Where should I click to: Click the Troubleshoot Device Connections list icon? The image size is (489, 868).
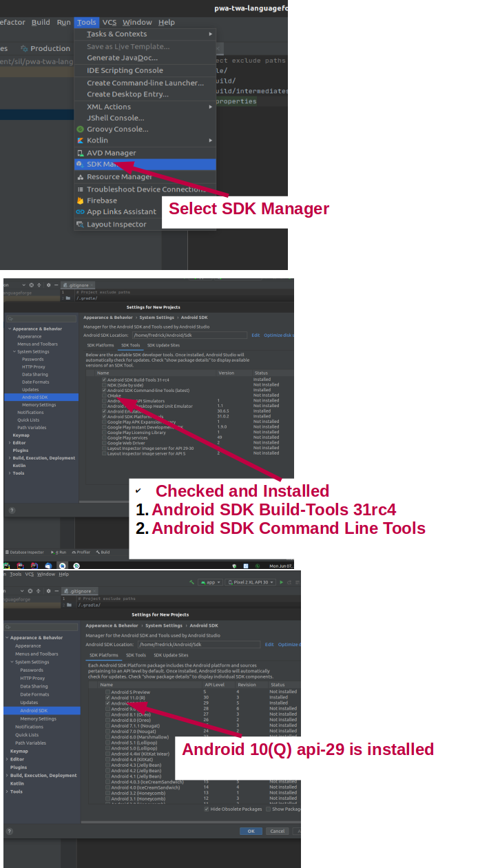(x=81, y=189)
